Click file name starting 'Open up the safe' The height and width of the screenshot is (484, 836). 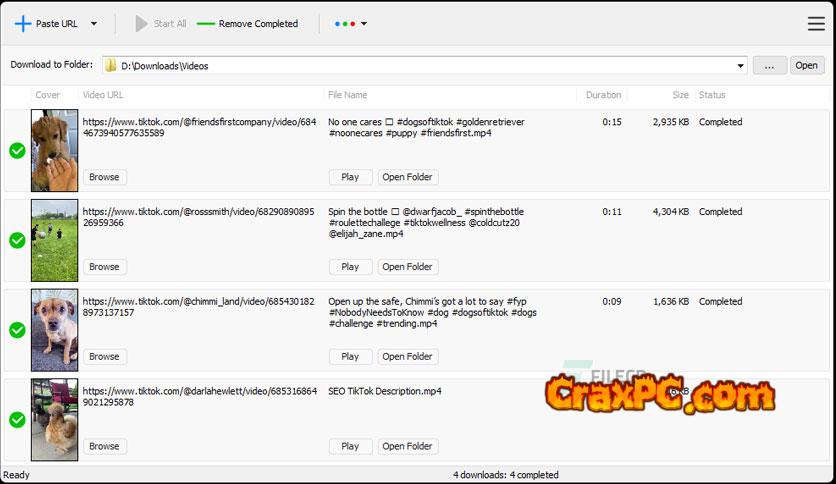click(432, 312)
